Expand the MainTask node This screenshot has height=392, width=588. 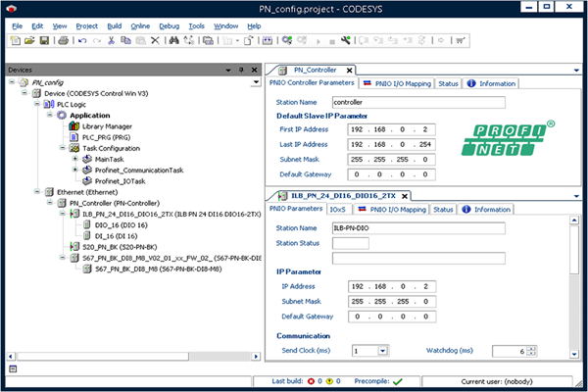75,159
